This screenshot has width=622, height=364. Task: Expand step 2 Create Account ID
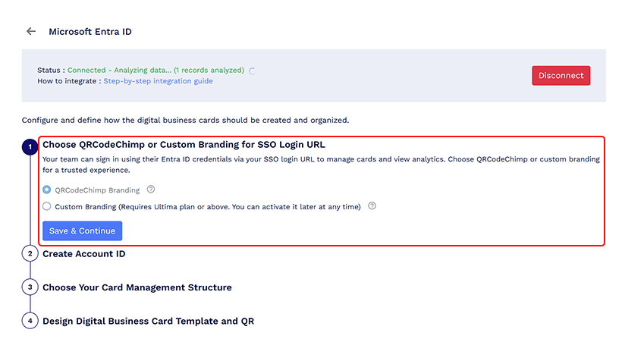point(83,254)
